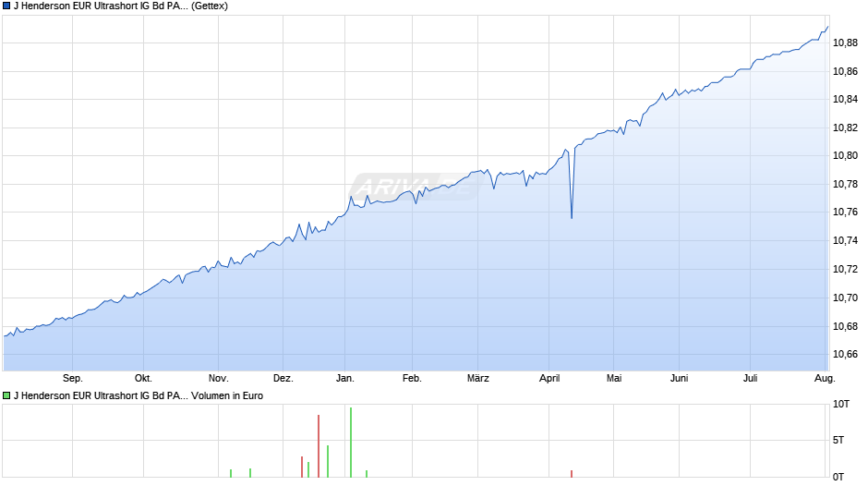
Task: Click the 'Jan.' month label
Action: tap(344, 379)
